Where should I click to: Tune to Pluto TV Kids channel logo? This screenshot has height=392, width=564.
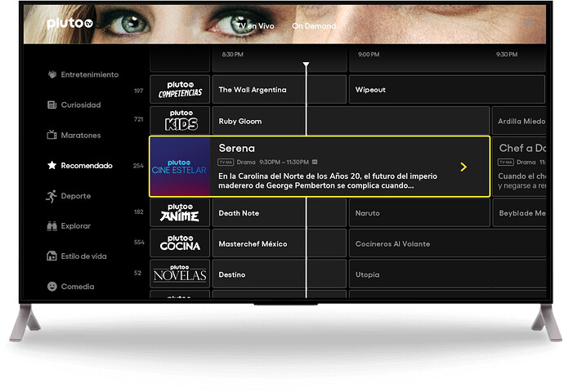point(180,120)
